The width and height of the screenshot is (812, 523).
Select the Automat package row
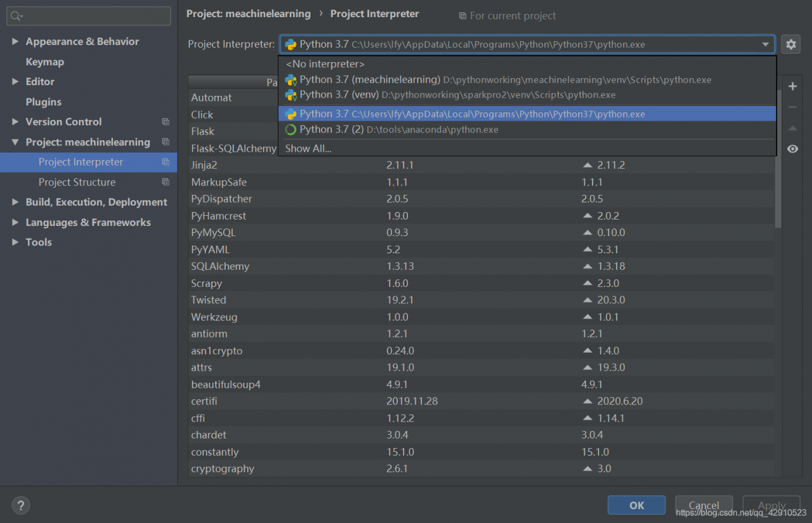coord(233,98)
